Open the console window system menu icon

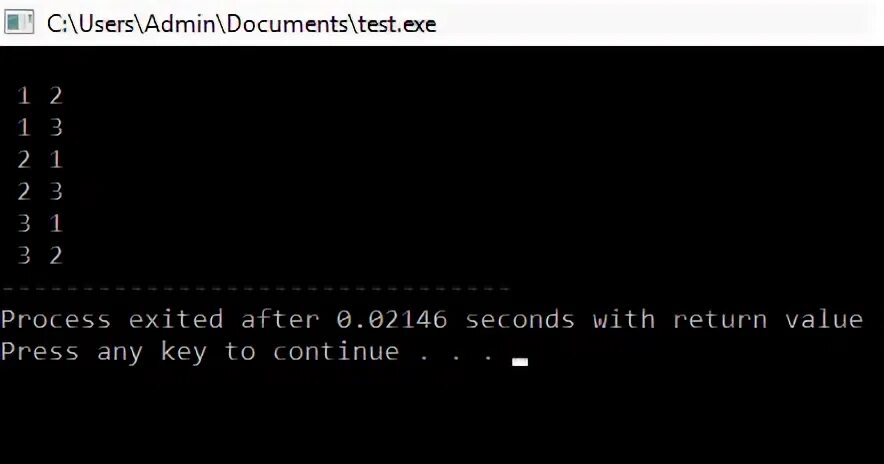pyautogui.click(x=19, y=23)
